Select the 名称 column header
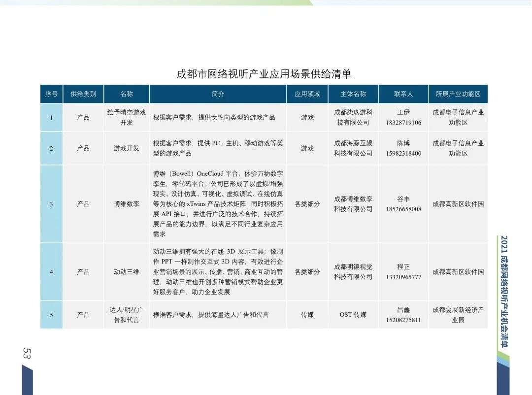Viewport: 532px width, 395px height. 127,94
